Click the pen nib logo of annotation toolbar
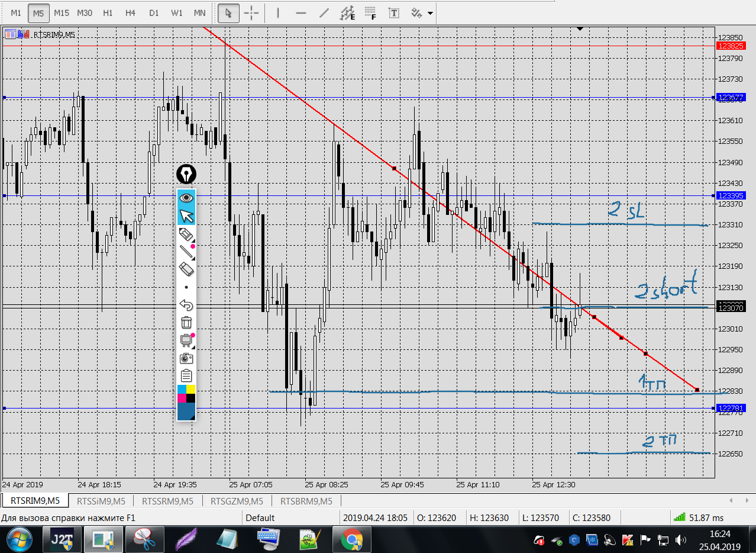This screenshot has height=553, width=756. (186, 174)
